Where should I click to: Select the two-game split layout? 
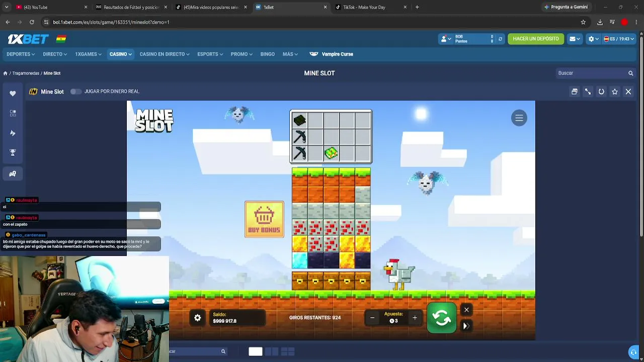[x=271, y=351]
